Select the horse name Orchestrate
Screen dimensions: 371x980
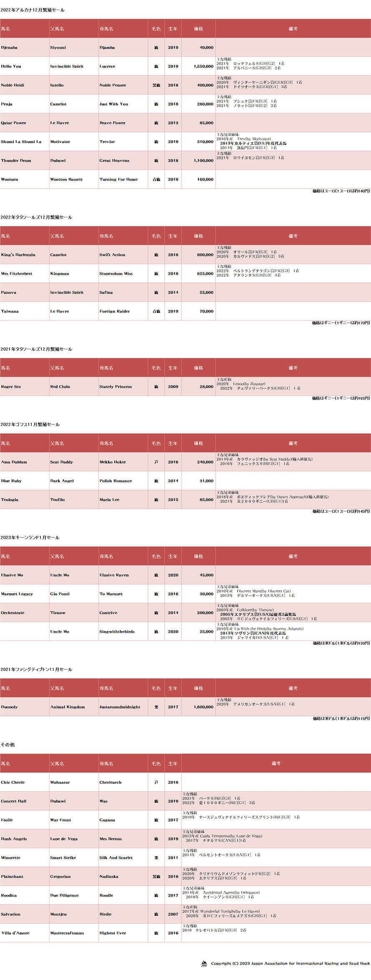[13, 613]
